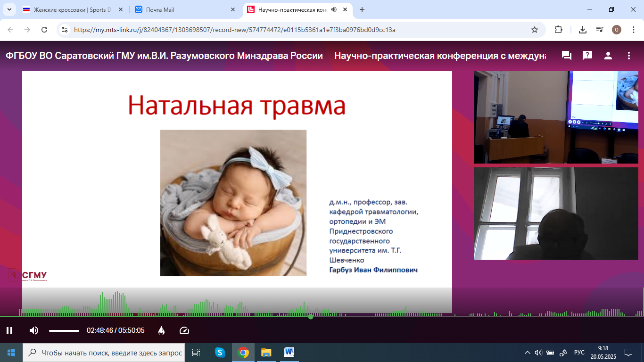The image size is (644, 362).
Task: Mute the tab audio speaker icon
Action: [x=334, y=9]
